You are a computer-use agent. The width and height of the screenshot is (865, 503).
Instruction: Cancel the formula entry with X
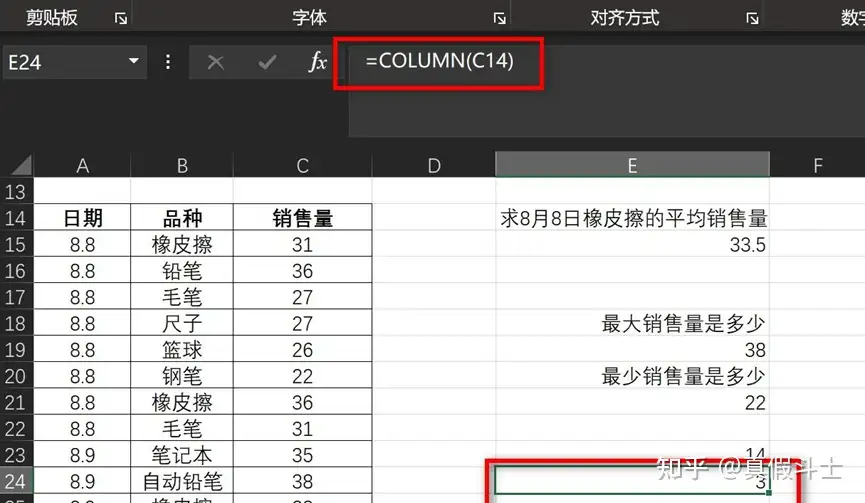[x=215, y=62]
